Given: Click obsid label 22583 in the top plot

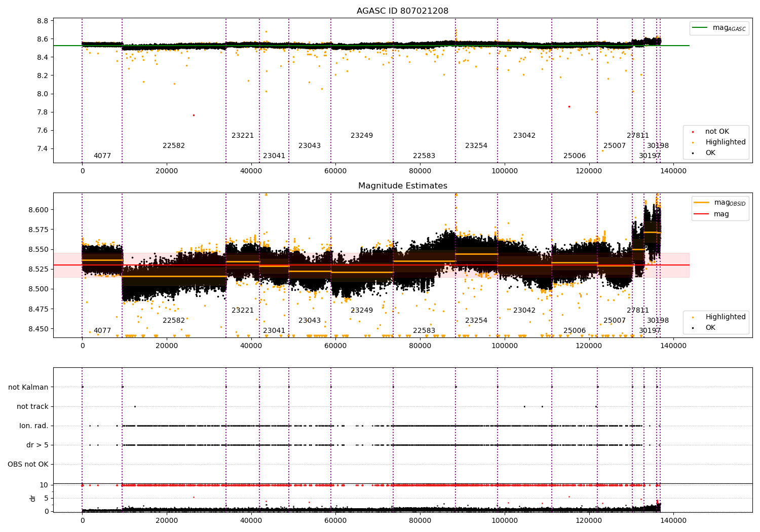Looking at the screenshot, I should coord(424,156).
